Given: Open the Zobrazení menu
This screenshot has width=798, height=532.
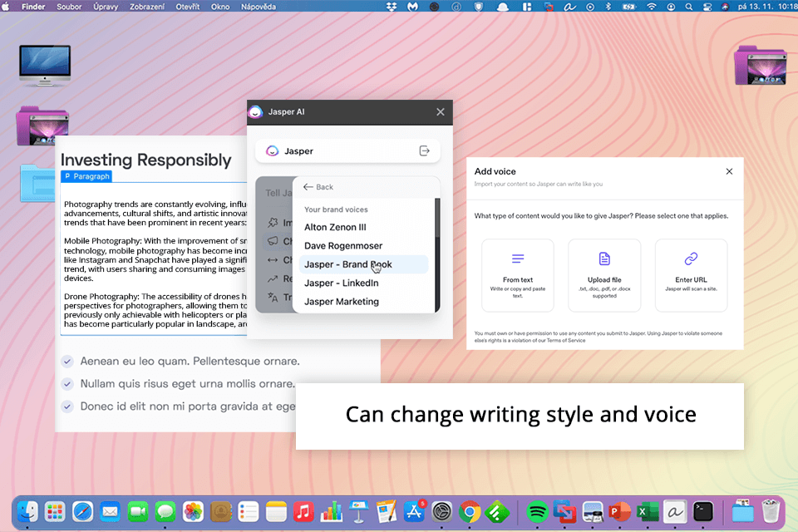Looking at the screenshot, I should tap(147, 7).
